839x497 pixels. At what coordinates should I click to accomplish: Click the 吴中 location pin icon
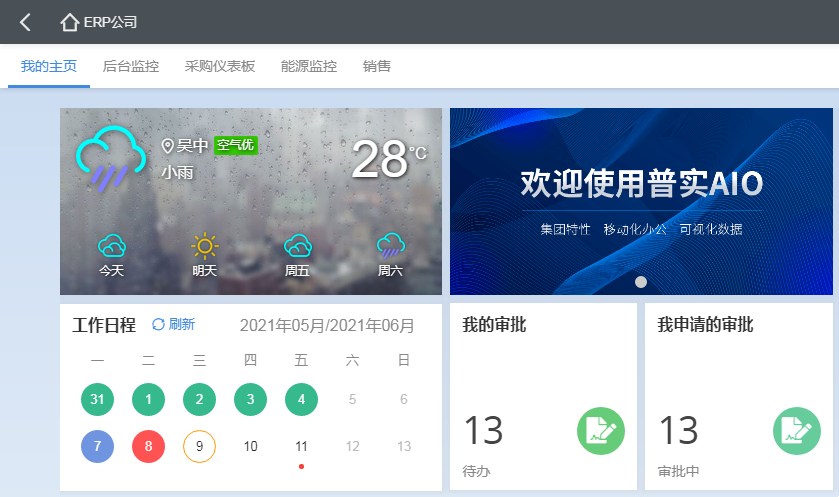tap(168, 146)
